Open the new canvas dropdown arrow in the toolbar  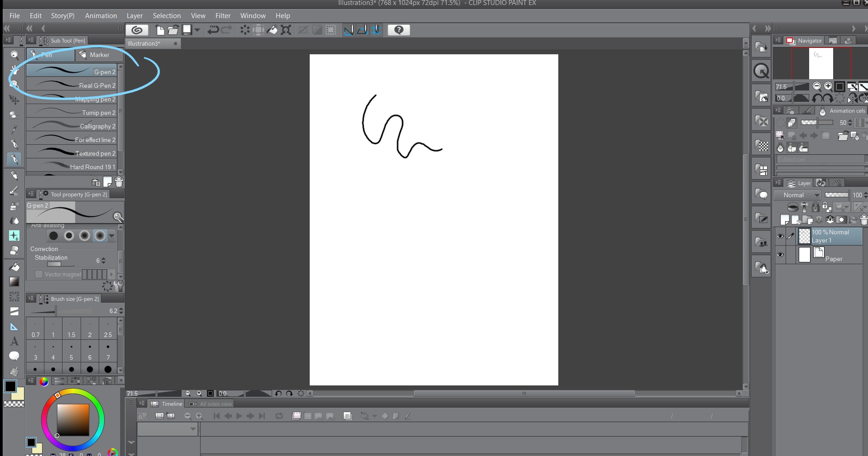coord(197,30)
